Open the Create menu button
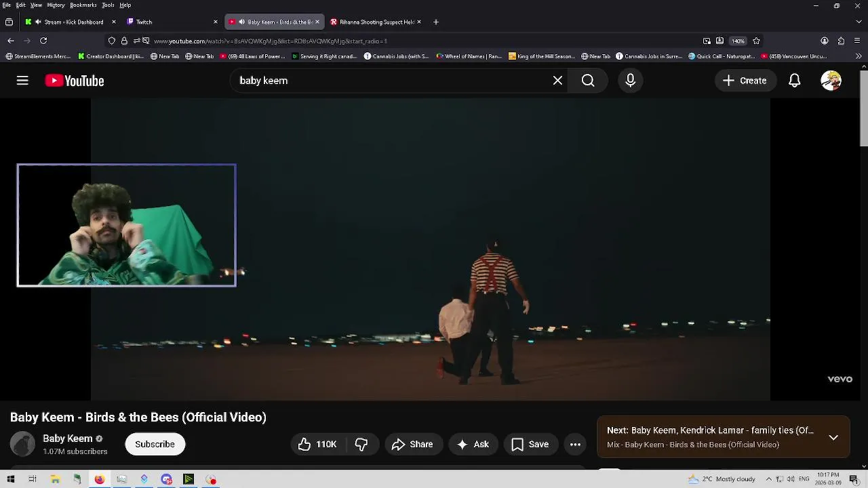The height and width of the screenshot is (488, 868). pos(745,81)
